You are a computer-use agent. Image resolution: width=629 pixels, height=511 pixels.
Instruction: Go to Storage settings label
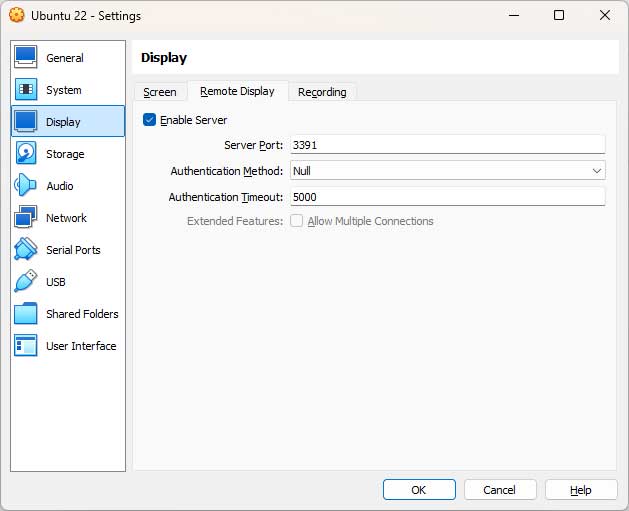tap(65, 154)
